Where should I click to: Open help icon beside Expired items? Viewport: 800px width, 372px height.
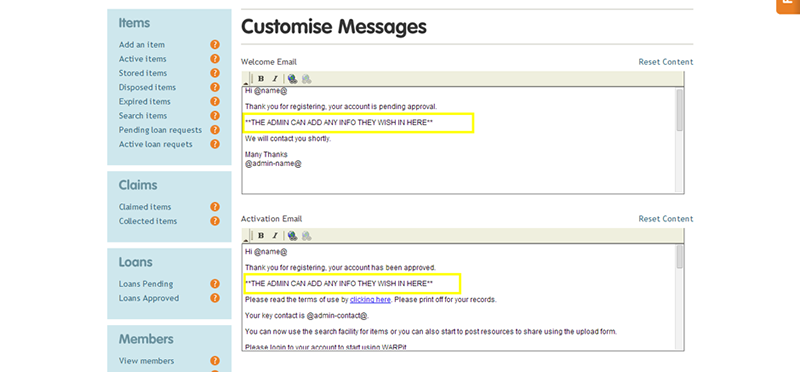click(x=215, y=102)
